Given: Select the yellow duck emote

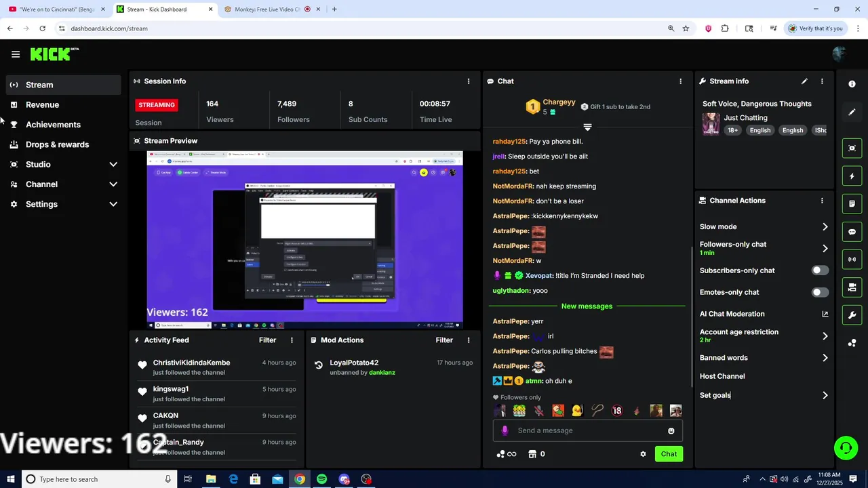Looking at the screenshot, I should click(x=577, y=411).
